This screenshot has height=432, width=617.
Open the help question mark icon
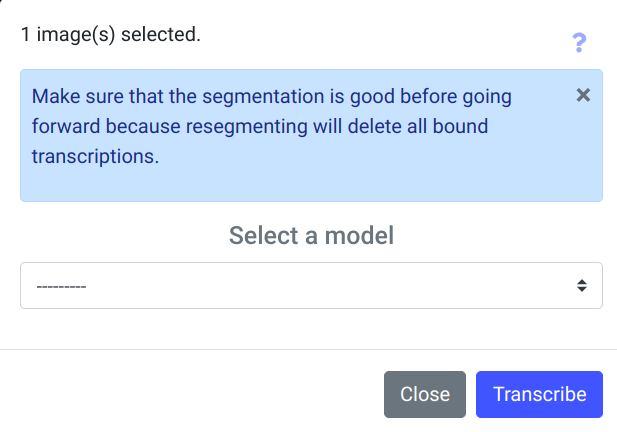tap(578, 42)
